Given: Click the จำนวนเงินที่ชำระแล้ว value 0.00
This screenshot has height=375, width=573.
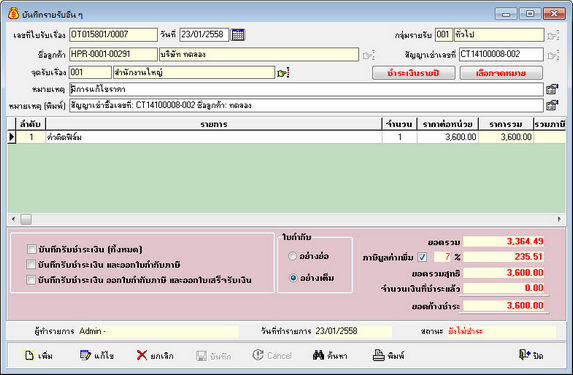Looking at the screenshot, I should tap(504, 288).
